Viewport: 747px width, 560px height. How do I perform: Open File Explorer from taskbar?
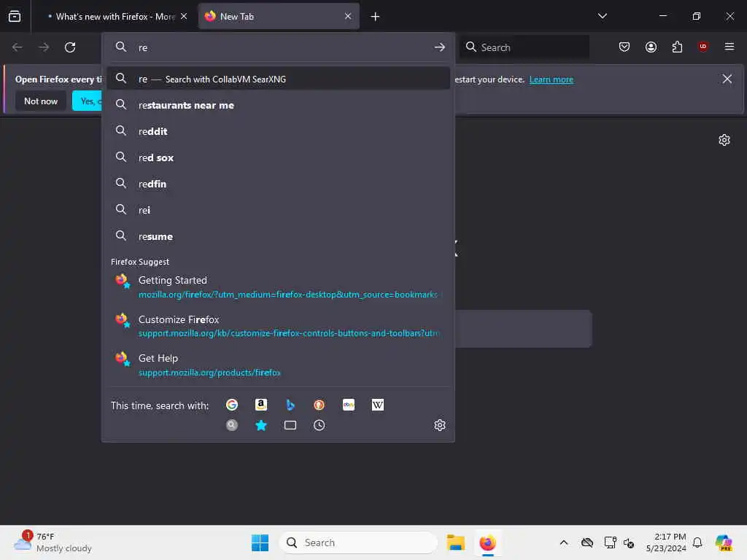(455, 542)
